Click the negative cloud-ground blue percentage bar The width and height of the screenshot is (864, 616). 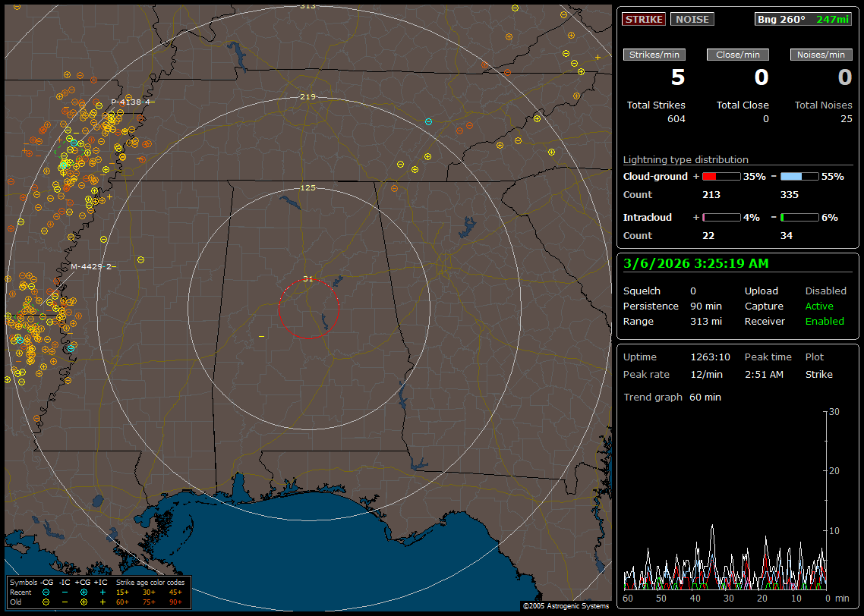pos(799,176)
